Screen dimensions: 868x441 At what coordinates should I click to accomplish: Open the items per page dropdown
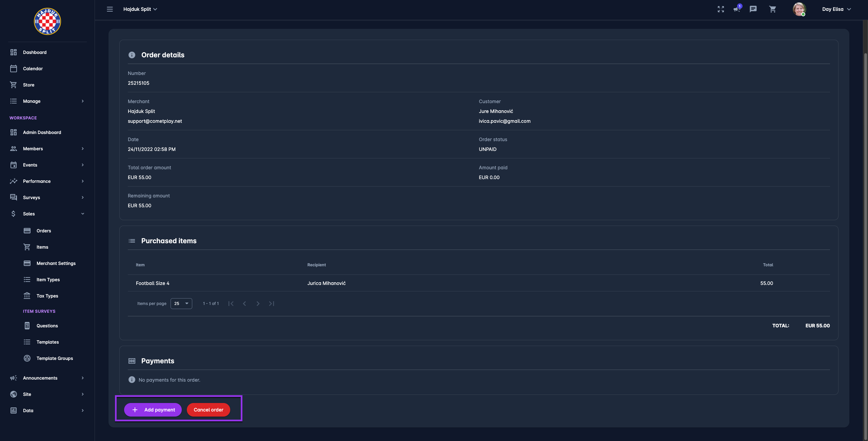181,304
